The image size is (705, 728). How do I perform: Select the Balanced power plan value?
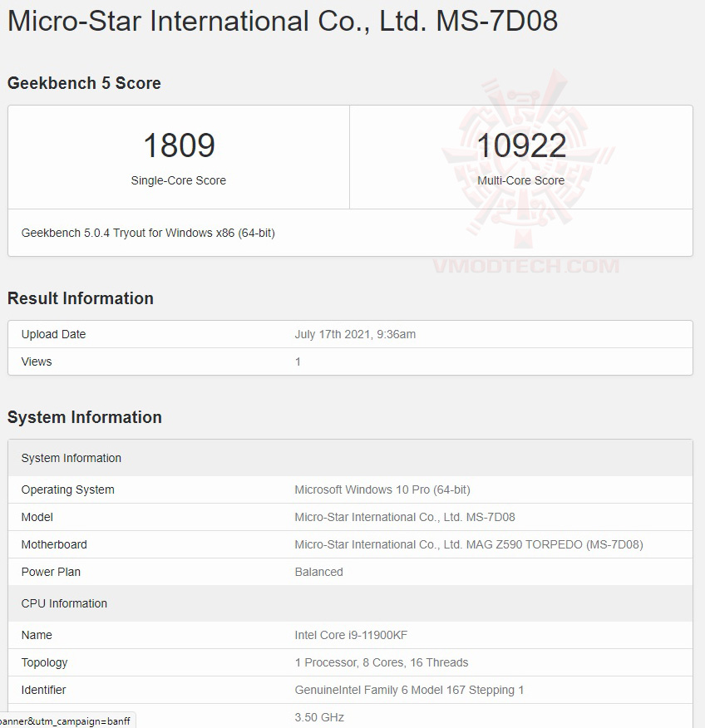318,572
